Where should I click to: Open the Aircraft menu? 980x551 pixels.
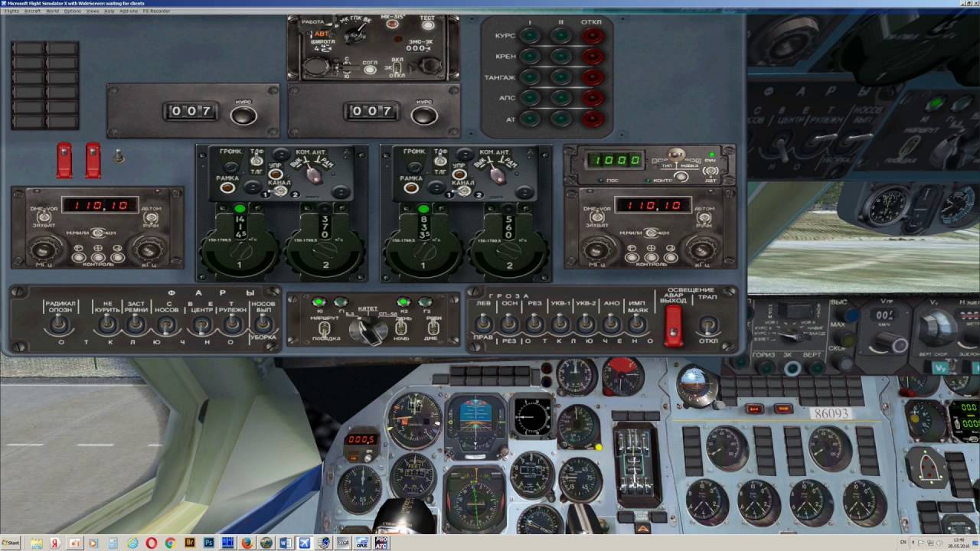click(x=32, y=11)
